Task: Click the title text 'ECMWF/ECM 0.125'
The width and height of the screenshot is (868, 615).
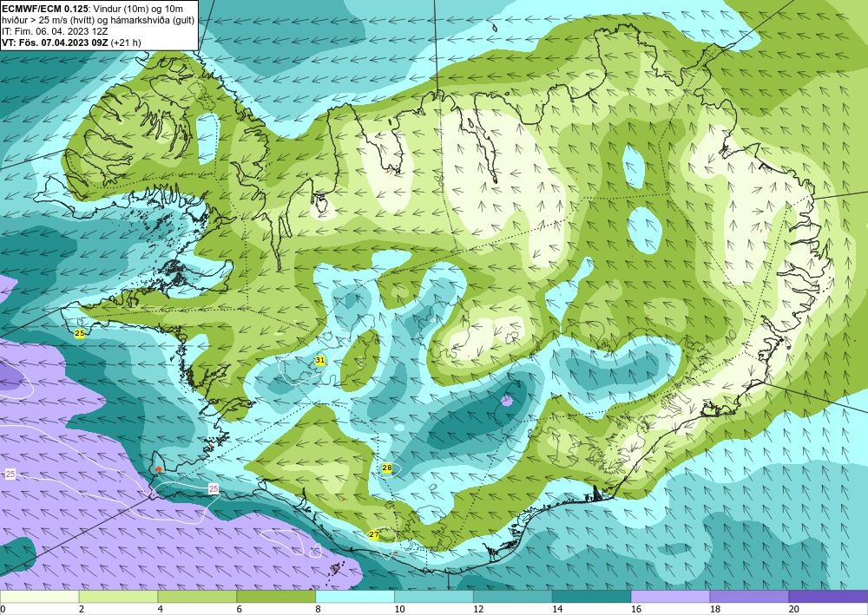Action: pyautogui.click(x=45, y=10)
